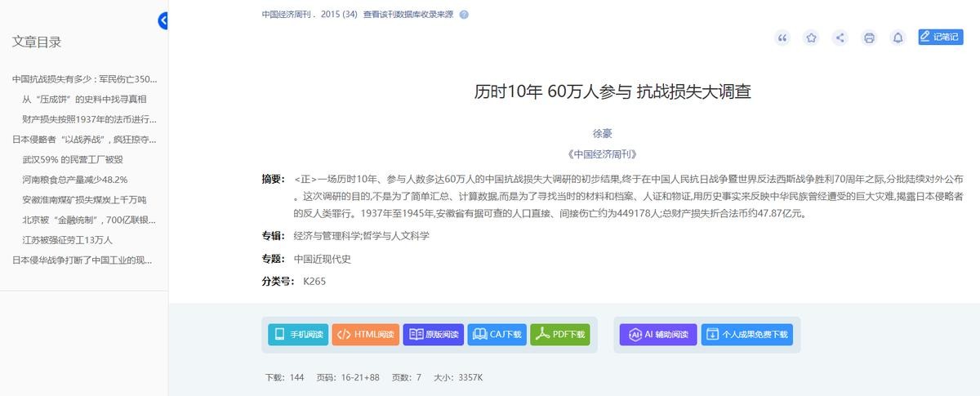Click the star favorite icon
The width and height of the screenshot is (980, 396).
(811, 38)
